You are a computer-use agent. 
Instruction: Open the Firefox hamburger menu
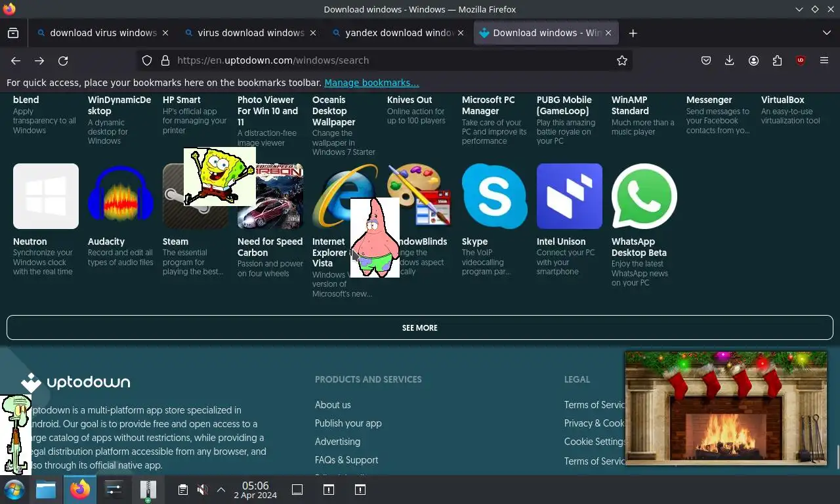824,60
